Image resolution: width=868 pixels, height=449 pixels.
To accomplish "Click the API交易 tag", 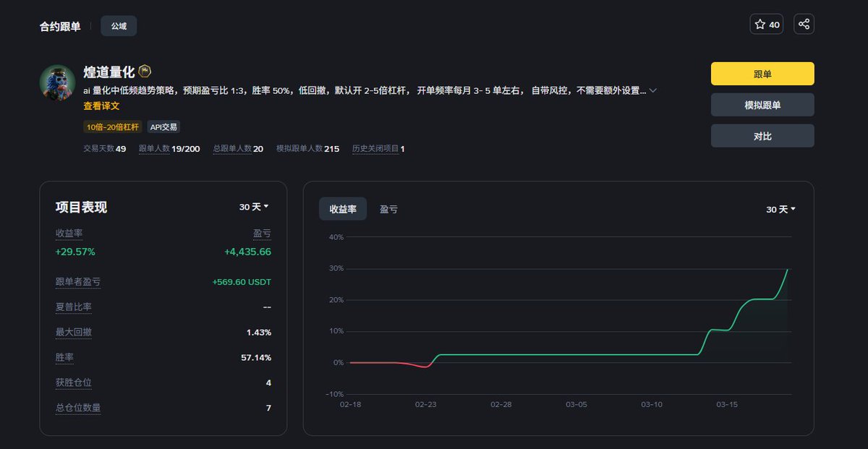I will (162, 127).
